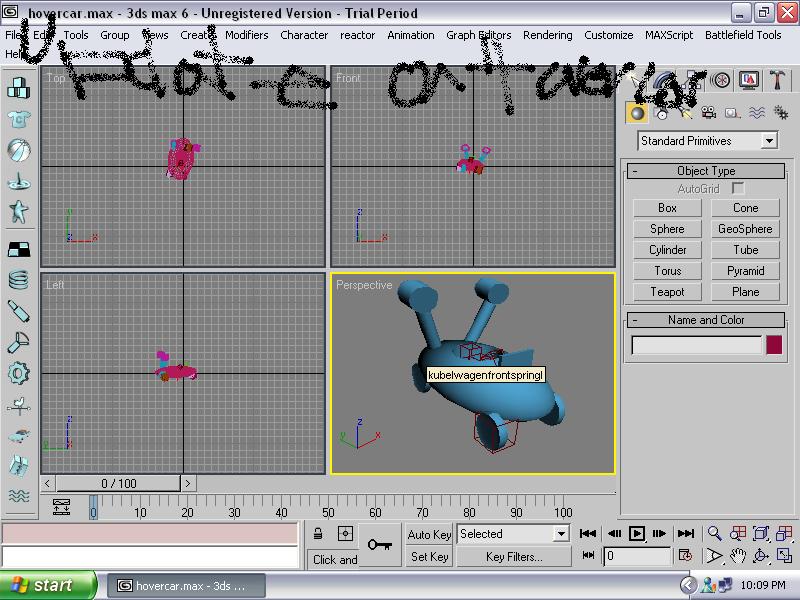
Task: Click the Cone primitive button
Action: click(x=745, y=208)
